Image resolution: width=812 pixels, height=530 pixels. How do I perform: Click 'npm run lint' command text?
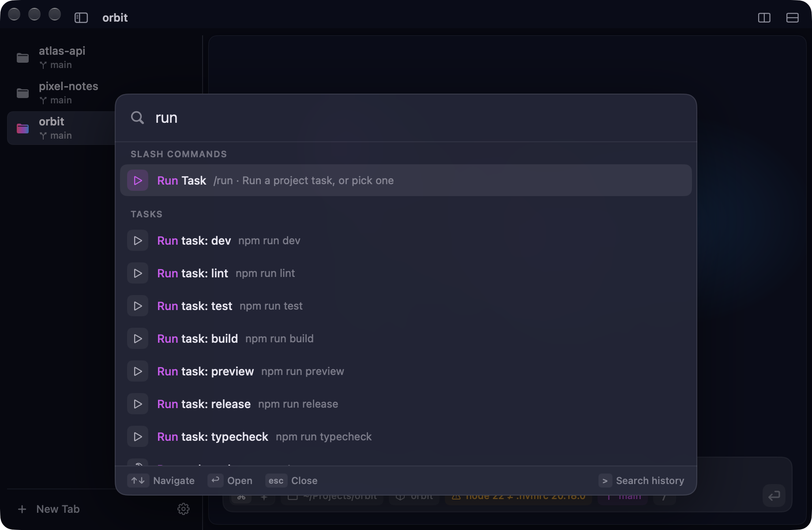click(x=265, y=273)
